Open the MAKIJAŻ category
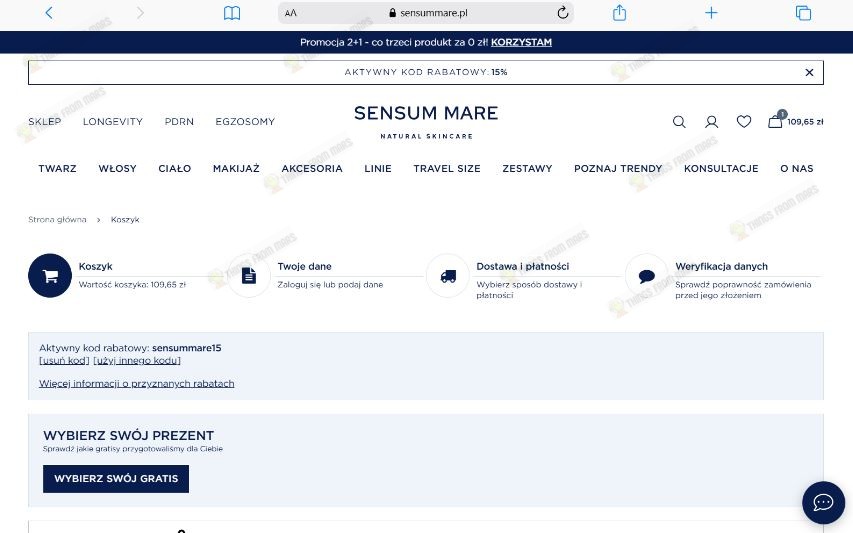Image resolution: width=853 pixels, height=533 pixels. [x=236, y=169]
